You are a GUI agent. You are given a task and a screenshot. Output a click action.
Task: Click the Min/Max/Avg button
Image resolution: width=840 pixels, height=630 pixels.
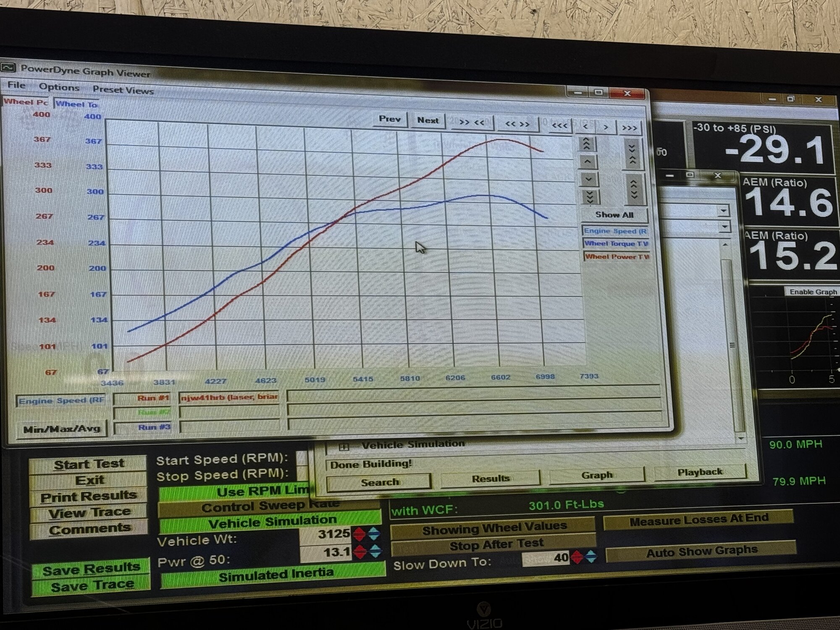pos(61,429)
